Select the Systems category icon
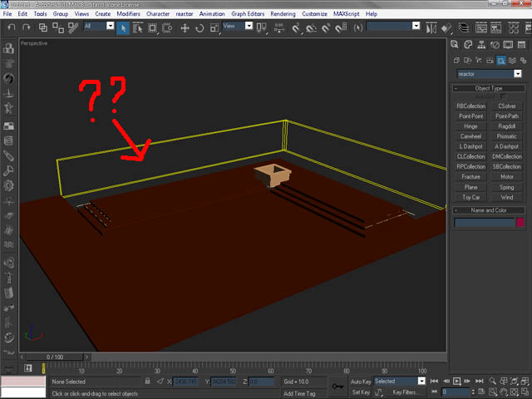532x399 pixels. coord(523,61)
